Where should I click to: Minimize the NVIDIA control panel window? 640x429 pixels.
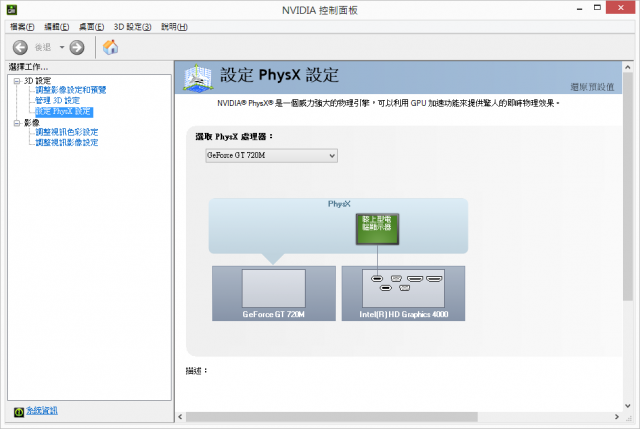[x=579, y=9]
